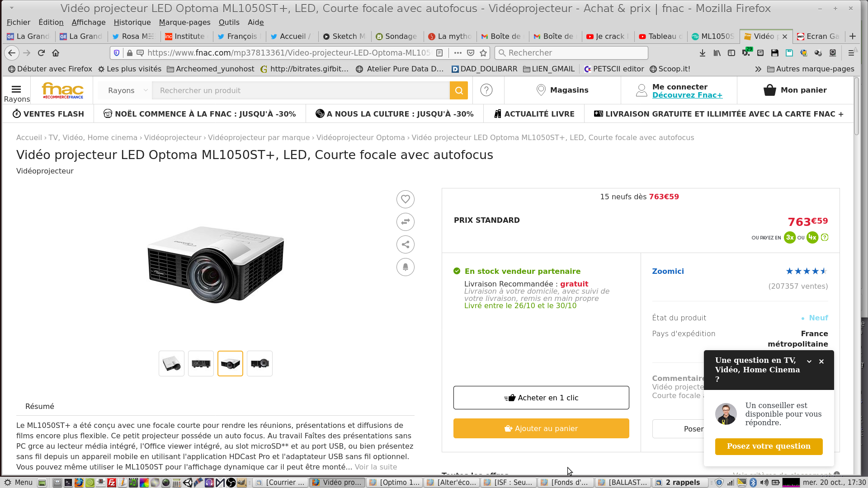The image size is (868, 488).
Task: Click the compare product arrows icon
Action: 405,222
